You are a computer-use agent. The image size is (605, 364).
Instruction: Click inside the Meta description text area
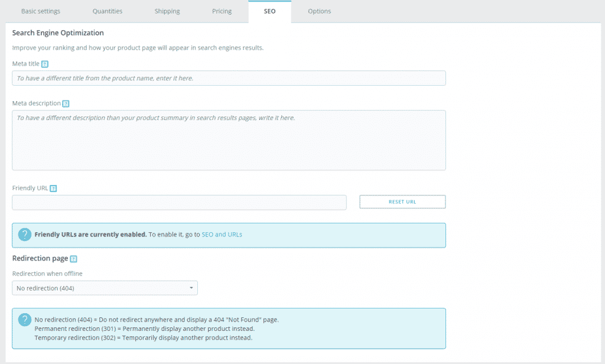pos(229,139)
